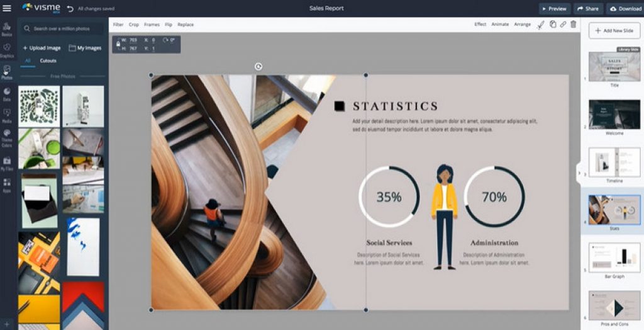This screenshot has width=644, height=330.
Task: Open the Graphics sidebar panel
Action: pos(7,50)
